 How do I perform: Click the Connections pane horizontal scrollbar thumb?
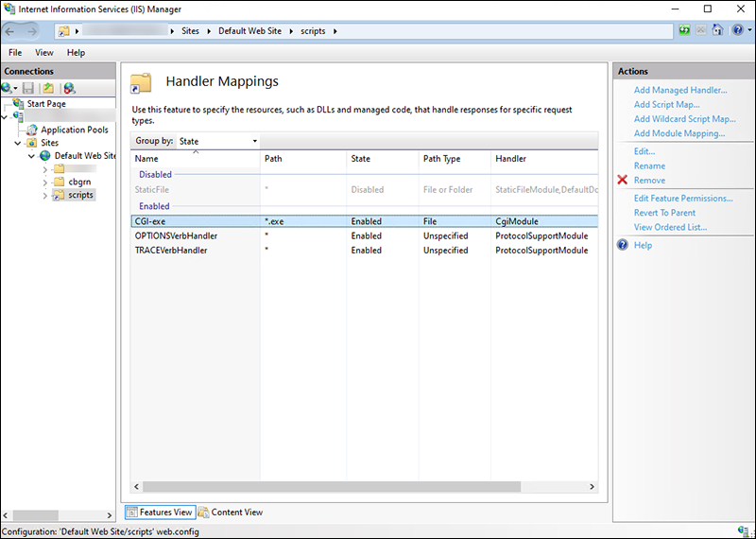36,515
